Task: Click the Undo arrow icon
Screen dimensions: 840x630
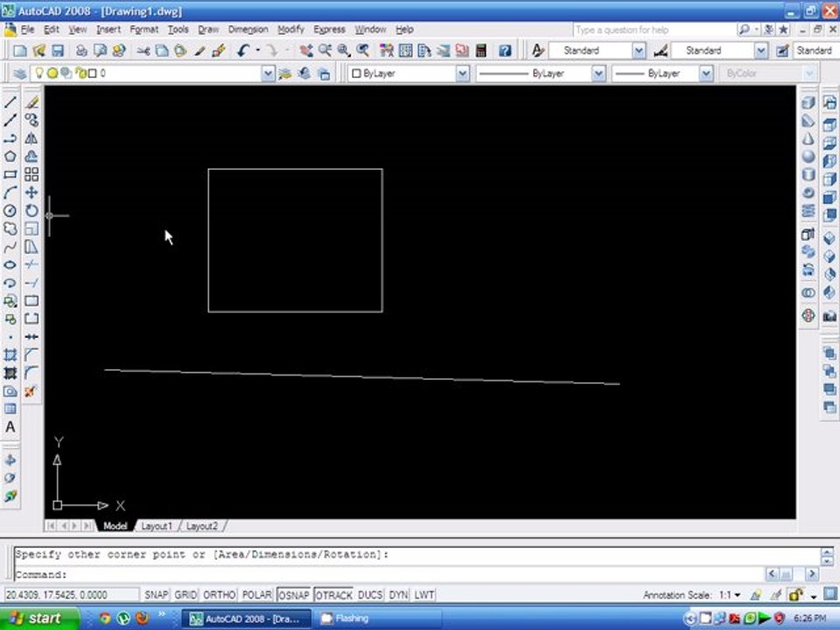Action: tap(243, 51)
